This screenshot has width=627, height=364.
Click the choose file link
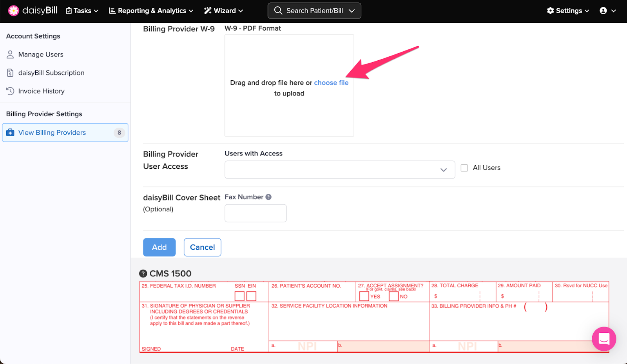(x=331, y=83)
